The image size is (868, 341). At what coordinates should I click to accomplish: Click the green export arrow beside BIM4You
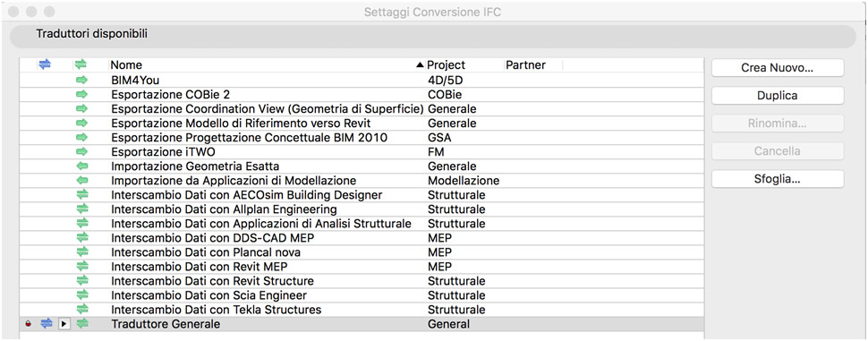82,81
